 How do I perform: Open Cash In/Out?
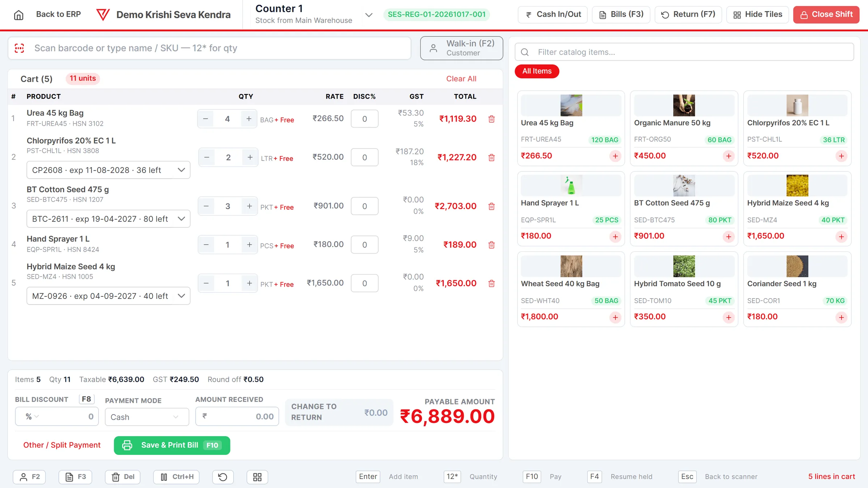click(553, 15)
